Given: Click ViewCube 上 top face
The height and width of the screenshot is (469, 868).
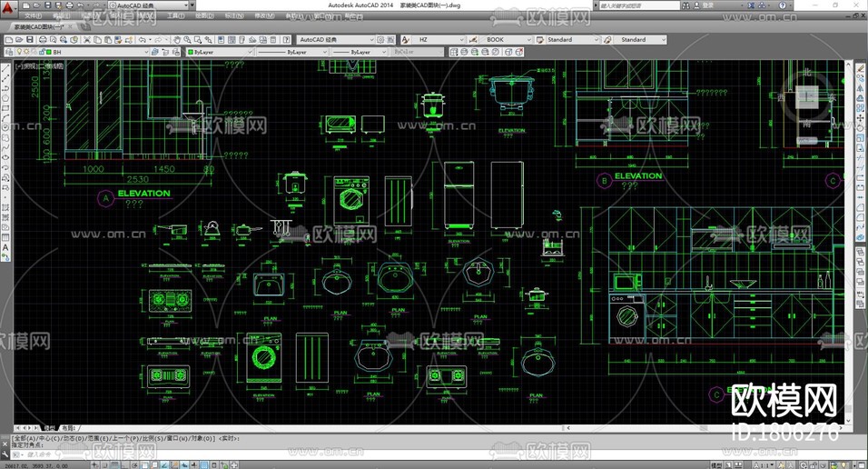Looking at the screenshot, I should click(807, 97).
